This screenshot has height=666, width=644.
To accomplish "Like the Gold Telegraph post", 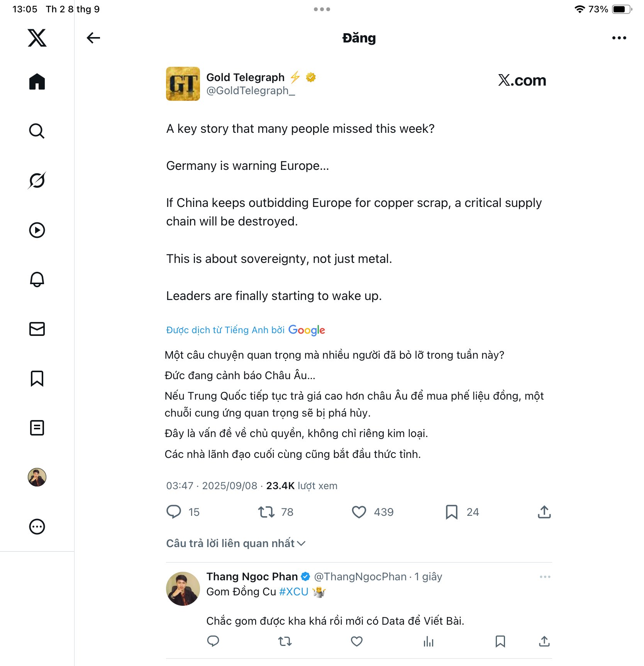I will click(x=359, y=512).
